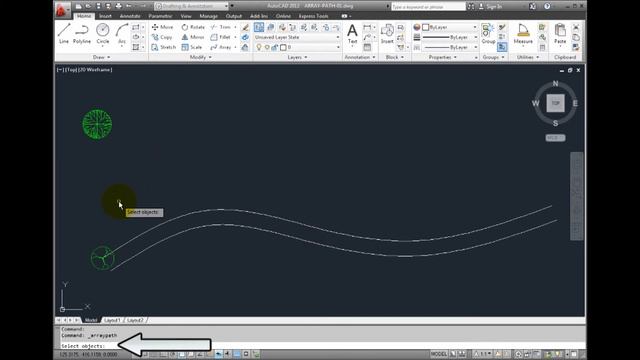Open the lineweight ByLayer dropdown

449,37
